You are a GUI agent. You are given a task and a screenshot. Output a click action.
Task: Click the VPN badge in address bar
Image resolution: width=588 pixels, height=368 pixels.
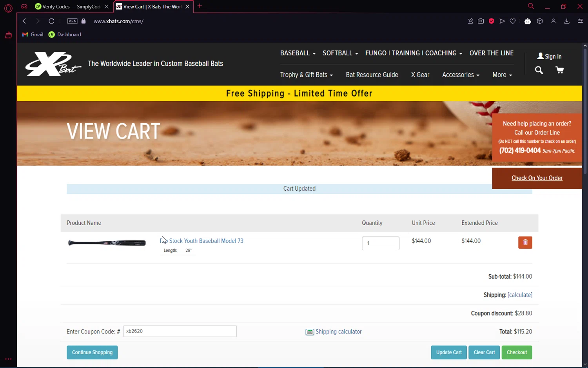click(73, 21)
